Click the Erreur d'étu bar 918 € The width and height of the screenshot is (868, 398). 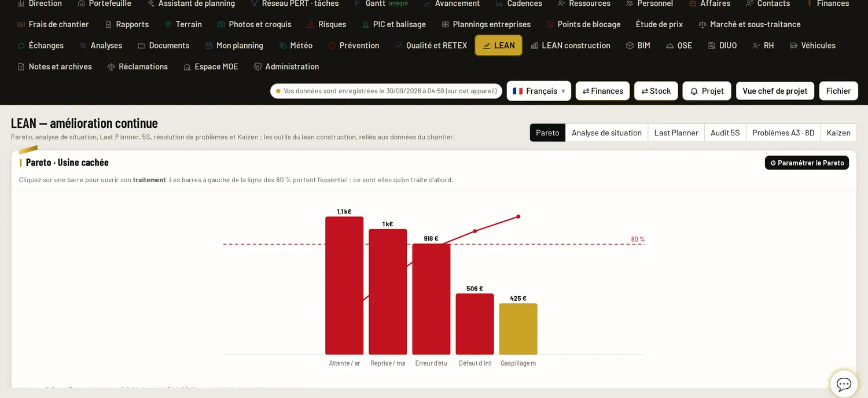point(431,299)
